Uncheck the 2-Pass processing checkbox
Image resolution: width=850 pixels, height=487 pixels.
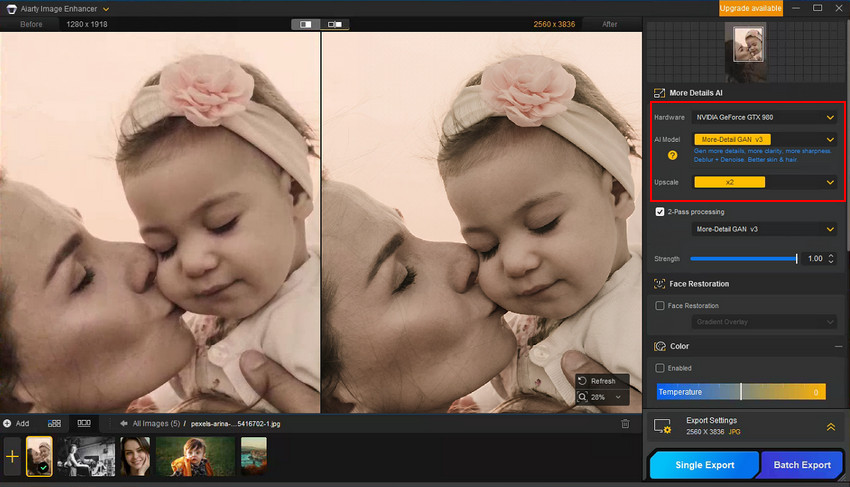660,212
